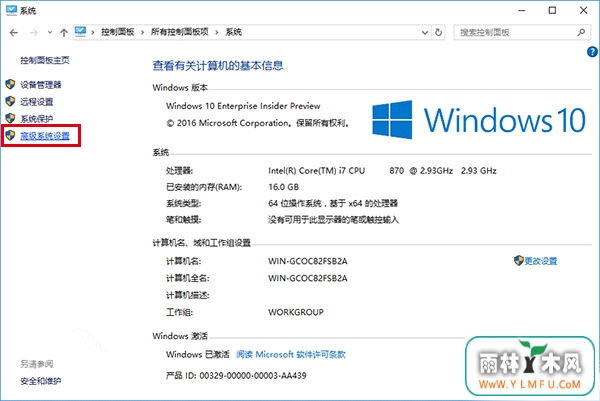Select 系统 breadcrumb in address bar
Viewport: 600px width, 401px height.
point(233,32)
